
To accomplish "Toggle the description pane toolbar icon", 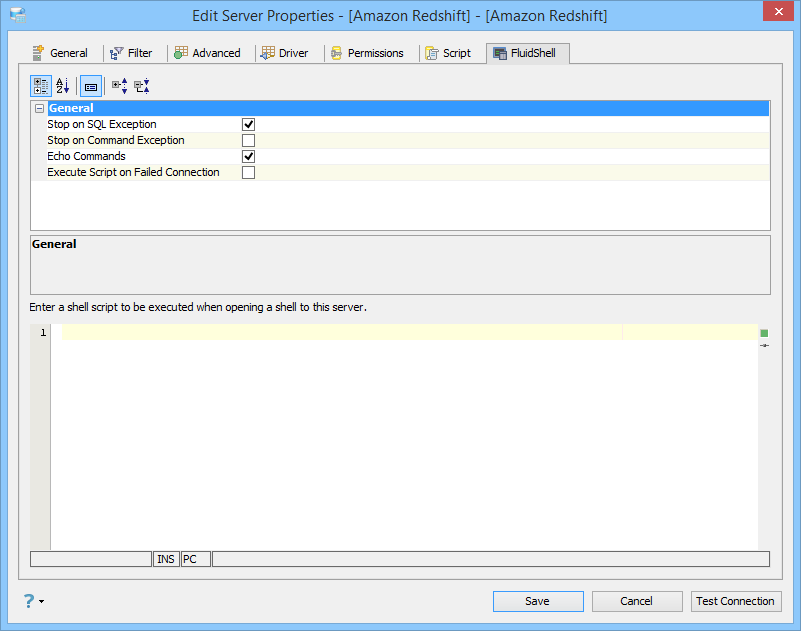I will pyautogui.click(x=91, y=86).
